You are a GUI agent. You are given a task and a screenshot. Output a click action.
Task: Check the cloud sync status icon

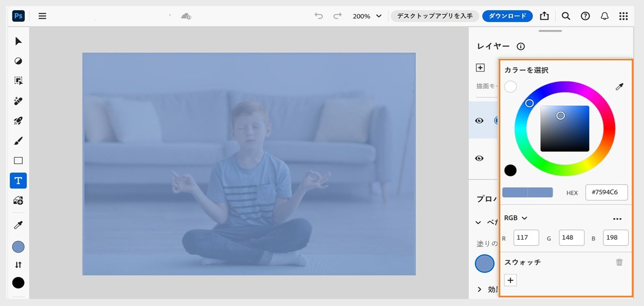coord(186,16)
